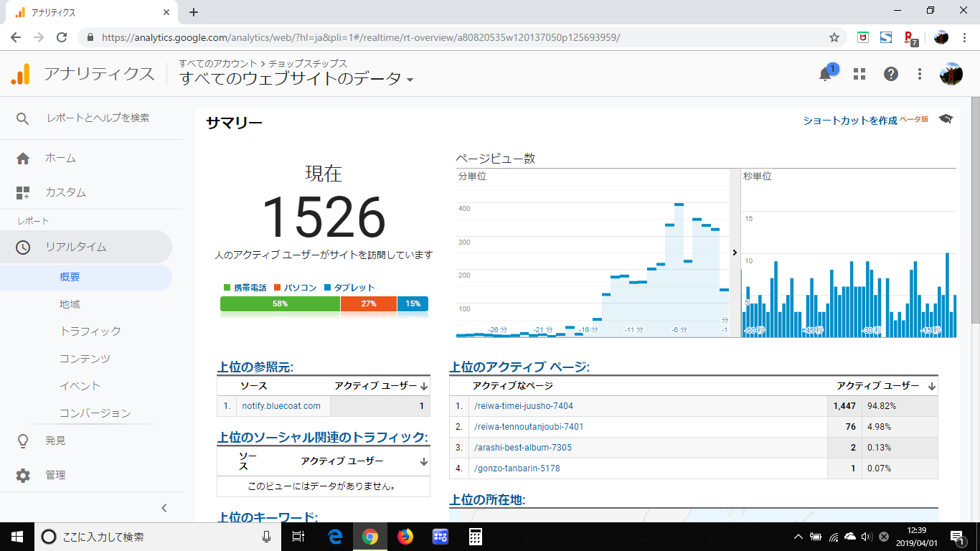Expand the chart panel with the arrow handle
980x551 pixels.
coord(735,253)
